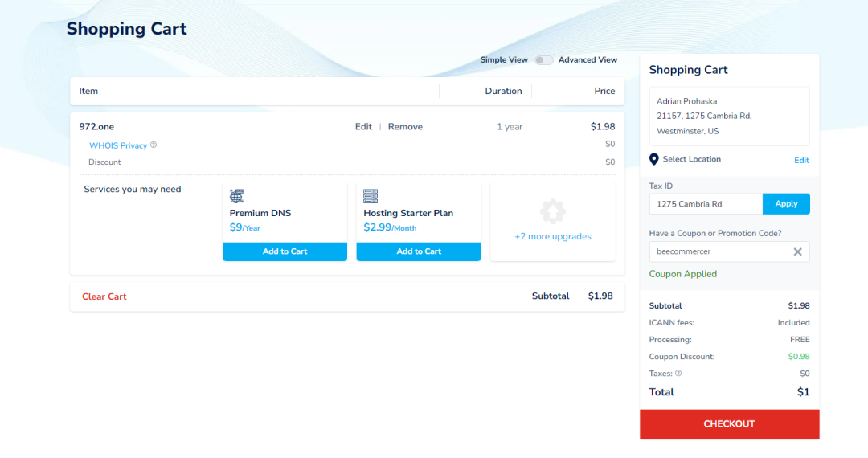Apply the Tax ID
The image size is (868, 458).
click(785, 204)
